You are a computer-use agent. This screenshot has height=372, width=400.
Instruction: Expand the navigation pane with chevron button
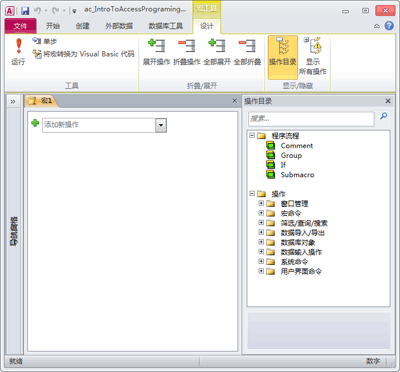pyautogui.click(x=13, y=101)
